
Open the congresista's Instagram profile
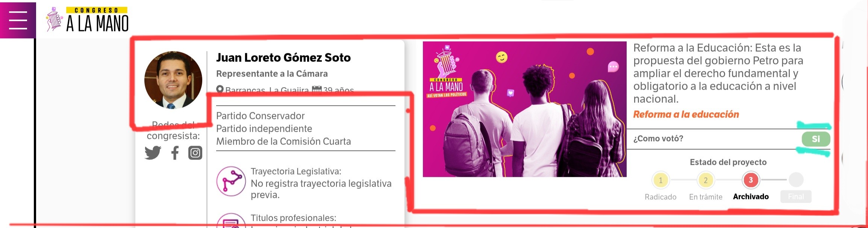(x=195, y=153)
